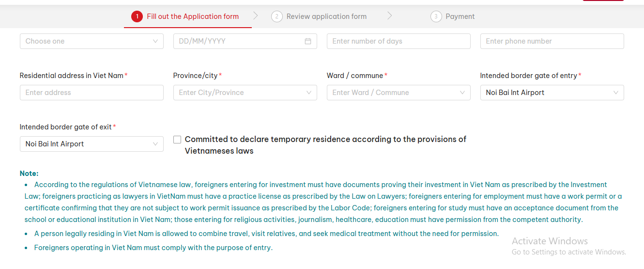Open the 'Choose one' dropdown

coord(92,41)
